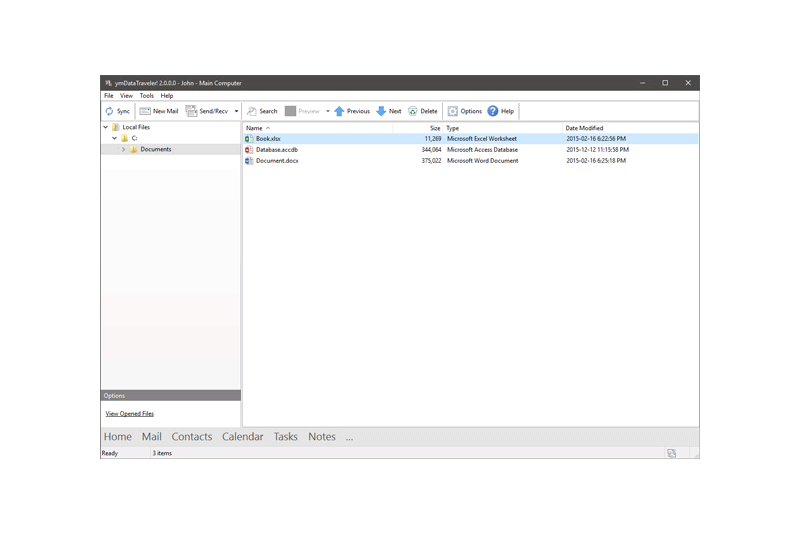The width and height of the screenshot is (800, 533).
Task: Go to Previous item with up arrow
Action: [339, 111]
